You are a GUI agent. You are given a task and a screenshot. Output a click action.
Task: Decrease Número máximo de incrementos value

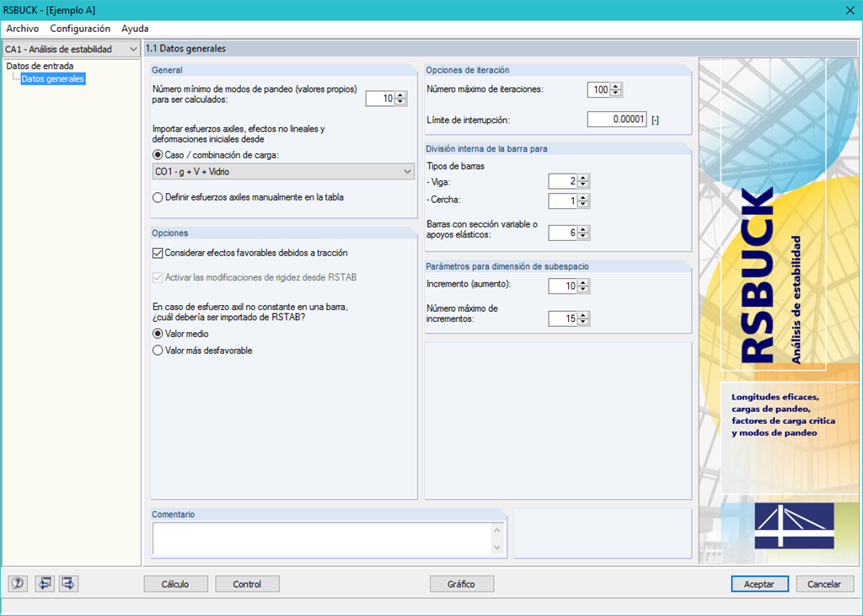click(x=583, y=322)
